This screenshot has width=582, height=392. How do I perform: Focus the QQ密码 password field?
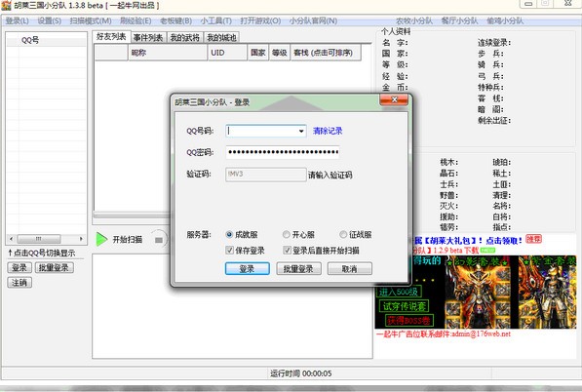click(x=283, y=152)
